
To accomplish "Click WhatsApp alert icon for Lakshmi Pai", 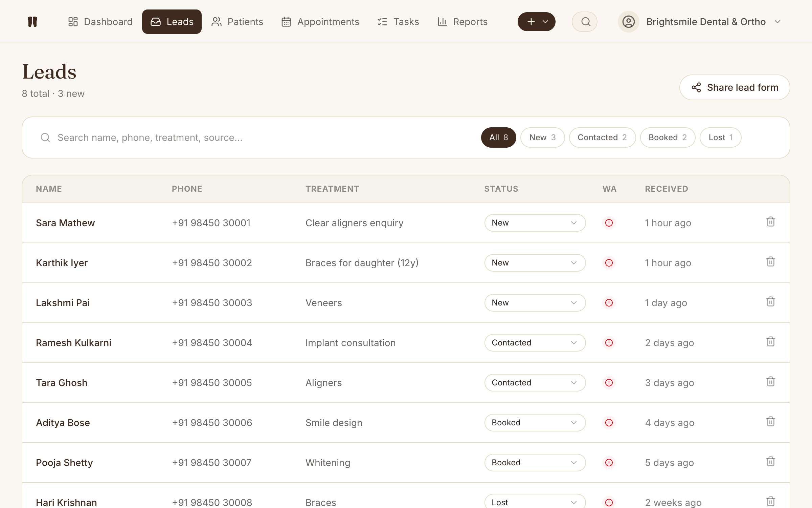I will click(x=609, y=303).
